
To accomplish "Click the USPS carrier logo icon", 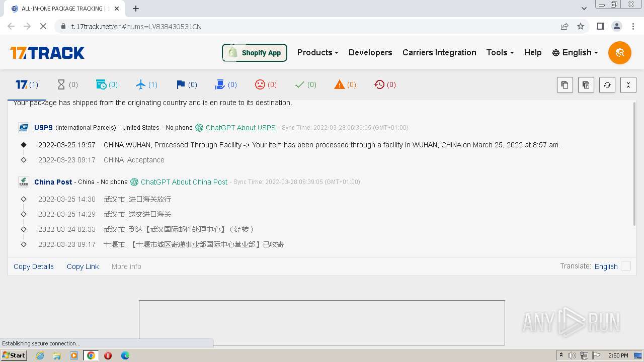I will pos(24,128).
